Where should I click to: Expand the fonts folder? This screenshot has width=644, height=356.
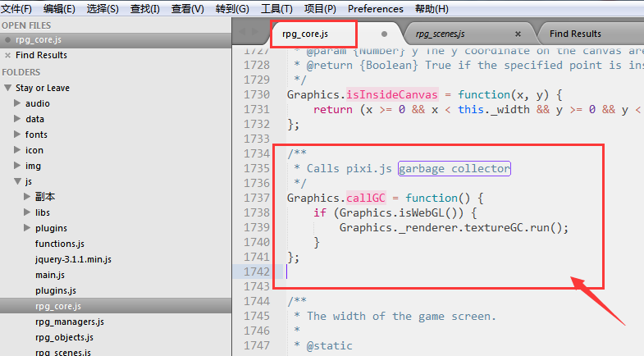17,135
